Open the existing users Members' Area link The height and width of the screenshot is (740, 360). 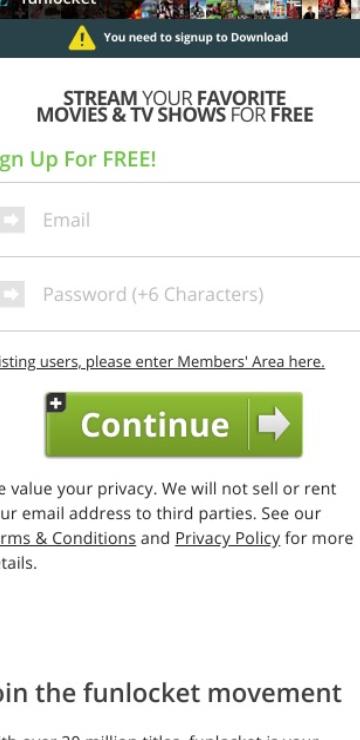coord(162,362)
